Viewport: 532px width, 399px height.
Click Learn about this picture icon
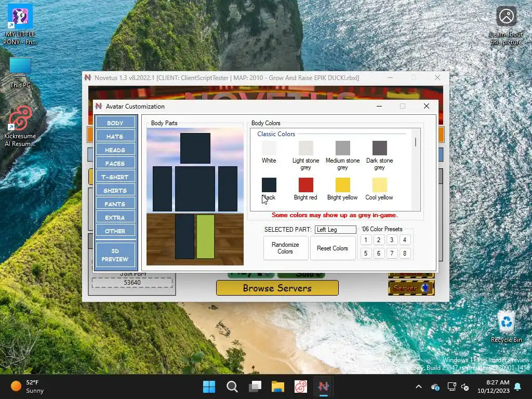tap(506, 25)
